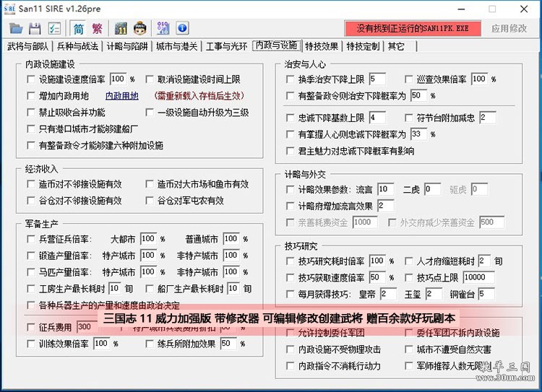Click the 应用修改 button
This screenshot has height=392, width=542.
pyautogui.click(x=509, y=28)
